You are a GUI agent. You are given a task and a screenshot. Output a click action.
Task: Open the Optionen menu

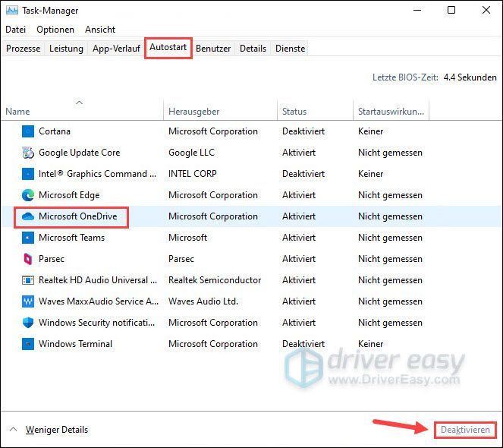coord(55,30)
